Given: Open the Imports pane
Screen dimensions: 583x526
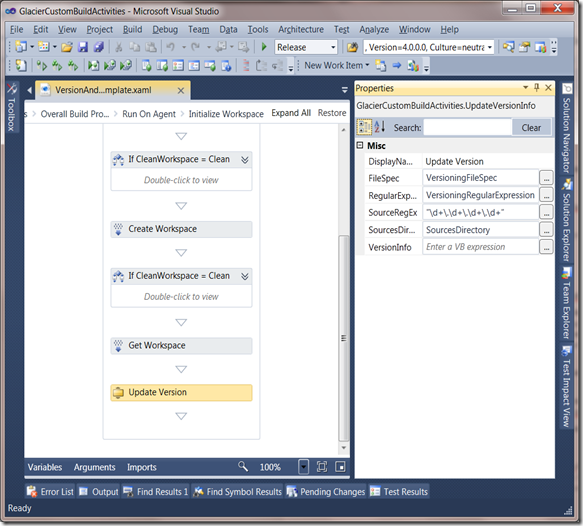Looking at the screenshot, I should point(142,467).
